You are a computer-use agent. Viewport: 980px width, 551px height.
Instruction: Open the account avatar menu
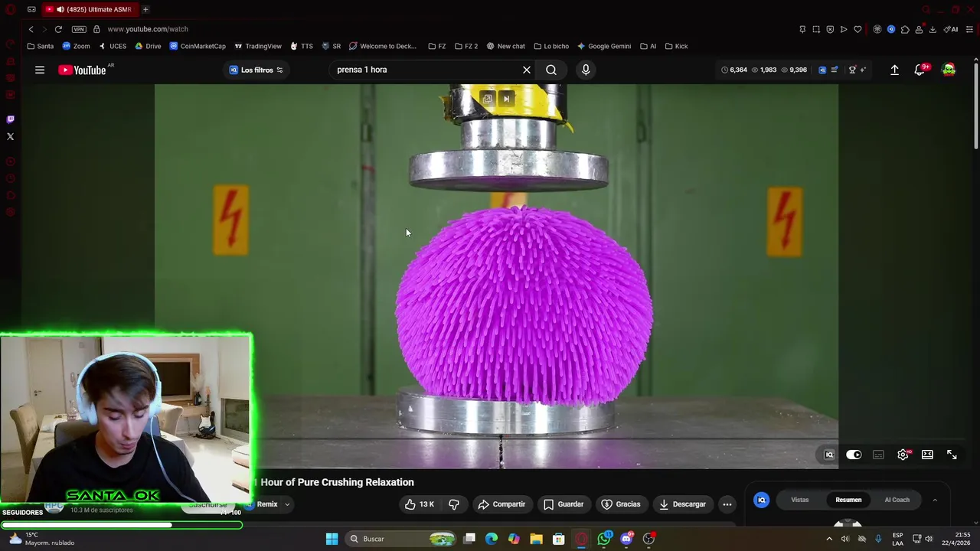(949, 70)
